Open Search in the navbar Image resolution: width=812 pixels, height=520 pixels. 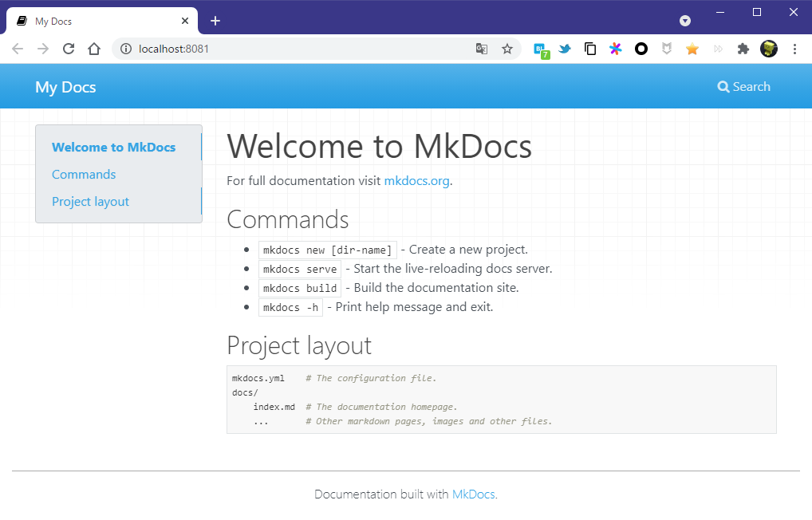pyautogui.click(x=743, y=86)
